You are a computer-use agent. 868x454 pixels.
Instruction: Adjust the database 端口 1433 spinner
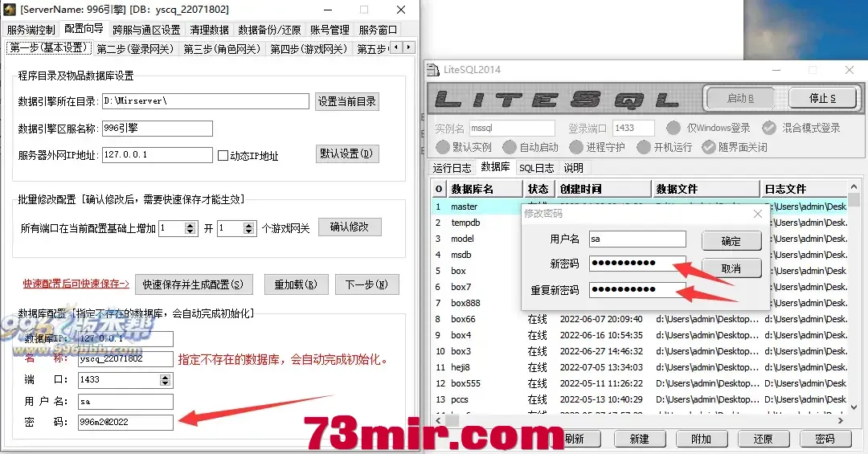click(x=165, y=380)
